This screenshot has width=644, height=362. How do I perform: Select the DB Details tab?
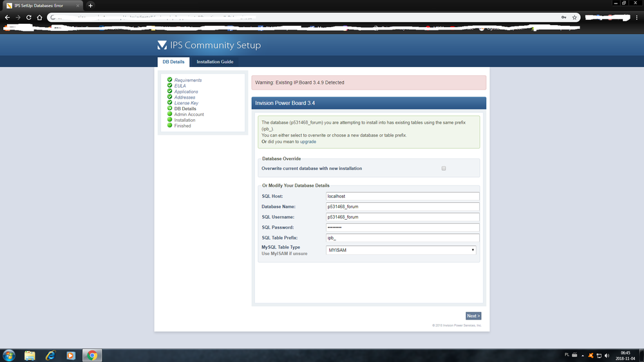173,62
